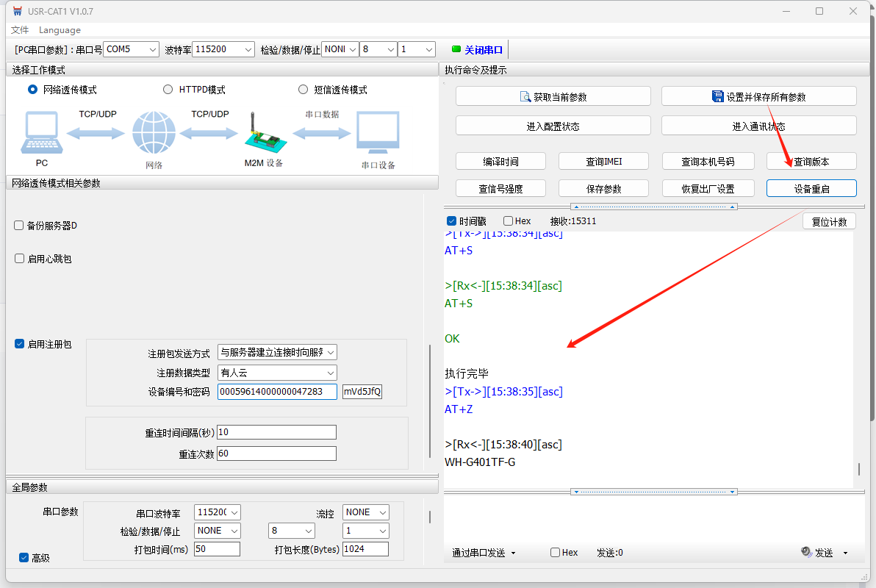This screenshot has height=588, width=876.
Task: Click the network globe icon
Action: 154,133
